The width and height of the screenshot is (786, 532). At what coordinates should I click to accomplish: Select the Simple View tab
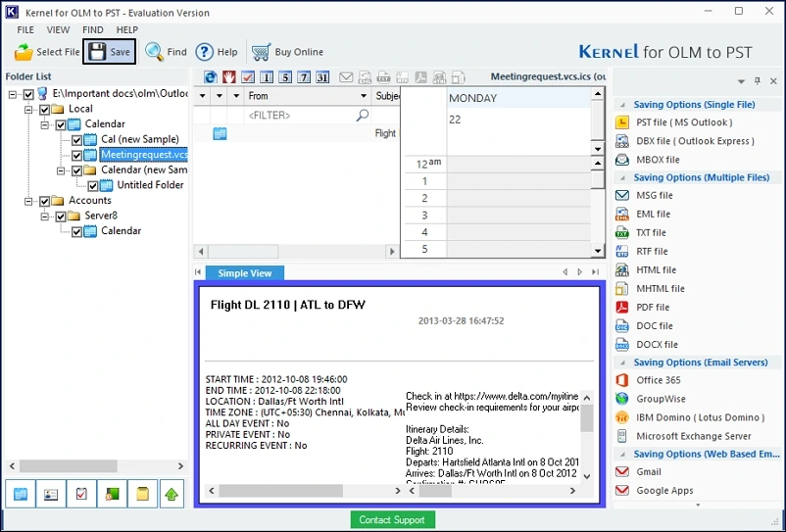tap(245, 273)
